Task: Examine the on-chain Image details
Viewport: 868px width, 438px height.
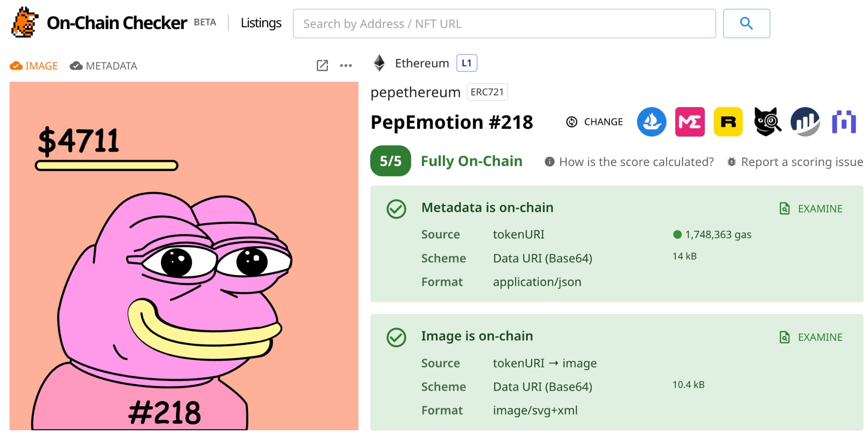Action: [811, 337]
